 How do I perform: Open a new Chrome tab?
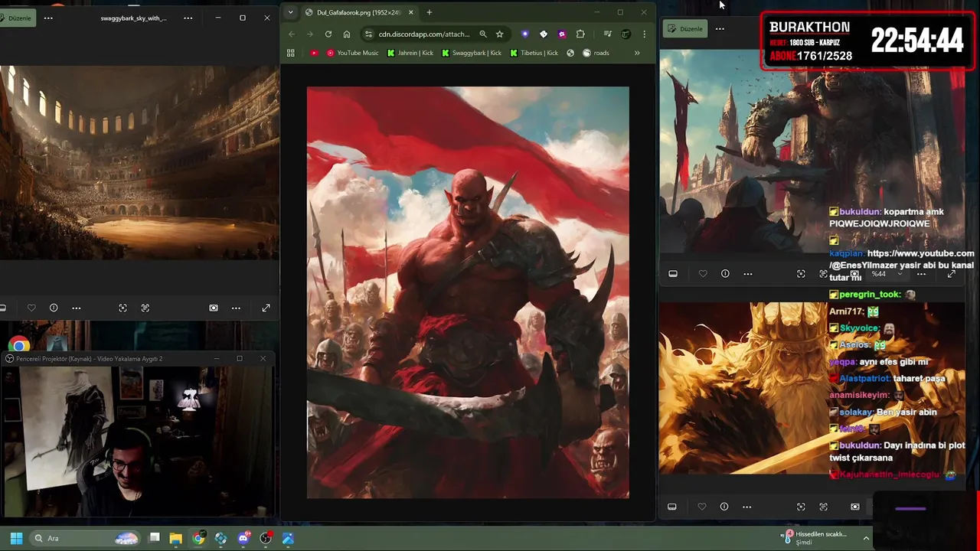430,12
